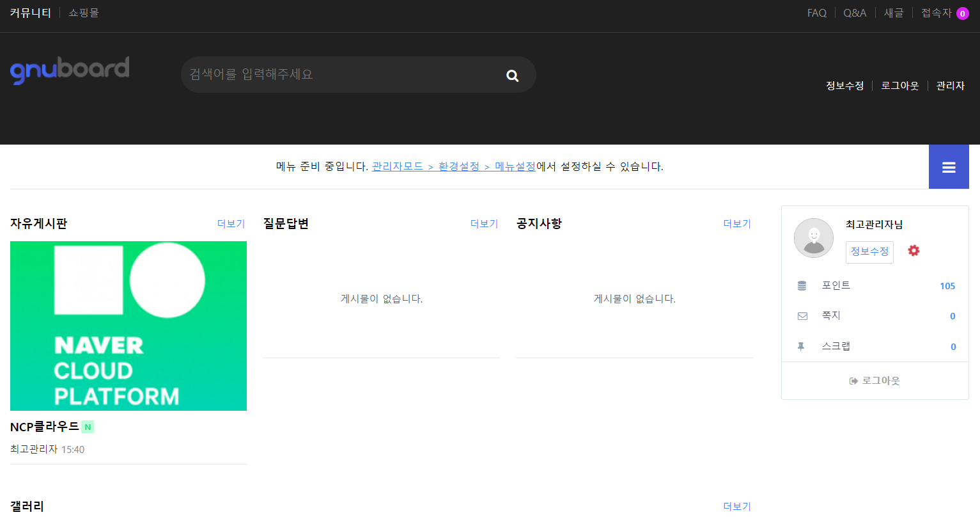Viewport: 980px width, 524px height.
Task: Click 정보수정 in the header
Action: (845, 86)
